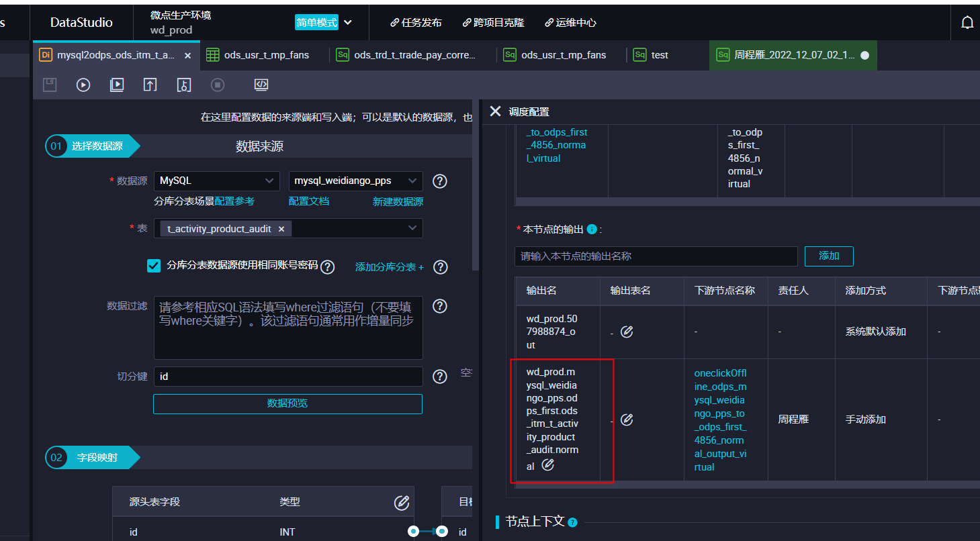Click the 添加 button for node output
The width and height of the screenshot is (980, 541).
(x=829, y=256)
